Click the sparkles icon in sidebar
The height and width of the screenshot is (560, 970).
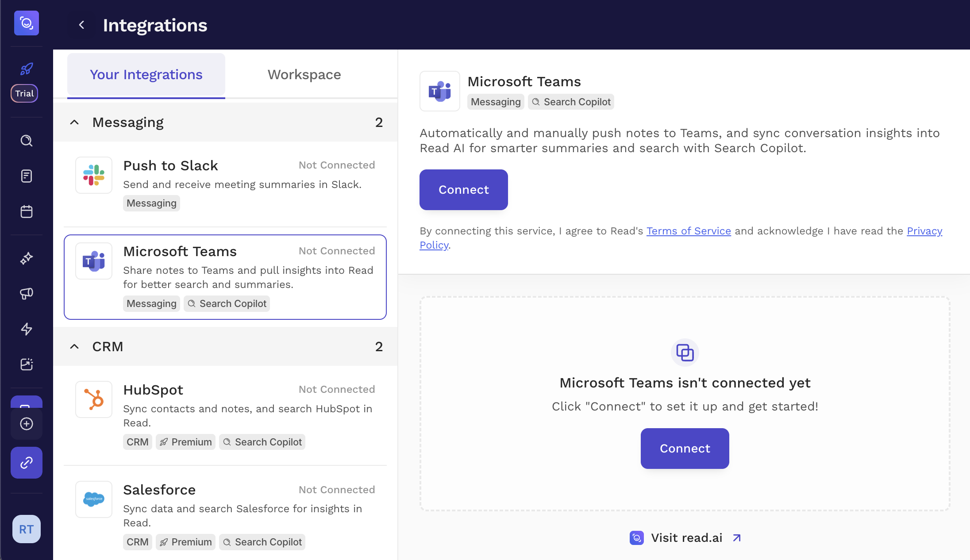27,258
